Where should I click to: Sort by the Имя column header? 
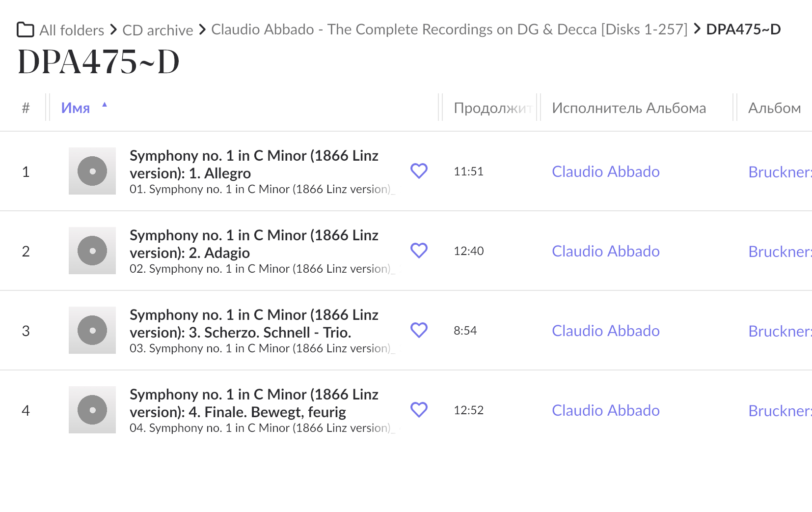pos(76,108)
